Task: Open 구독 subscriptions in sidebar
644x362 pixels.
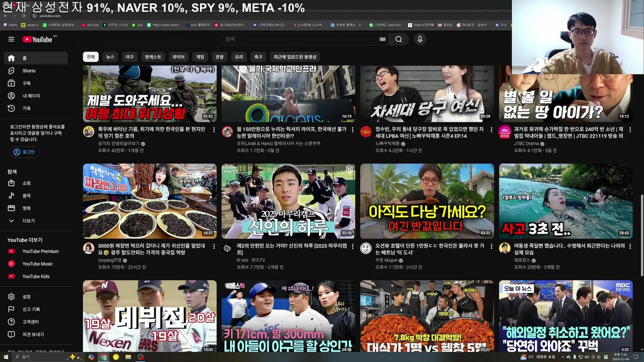Action: point(36,83)
